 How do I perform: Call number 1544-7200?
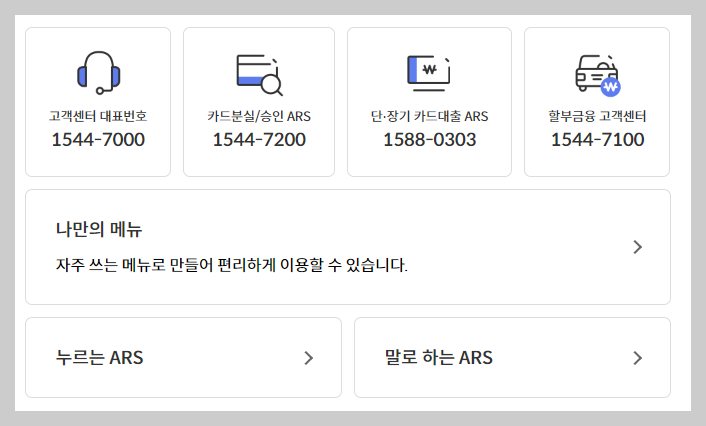259,140
